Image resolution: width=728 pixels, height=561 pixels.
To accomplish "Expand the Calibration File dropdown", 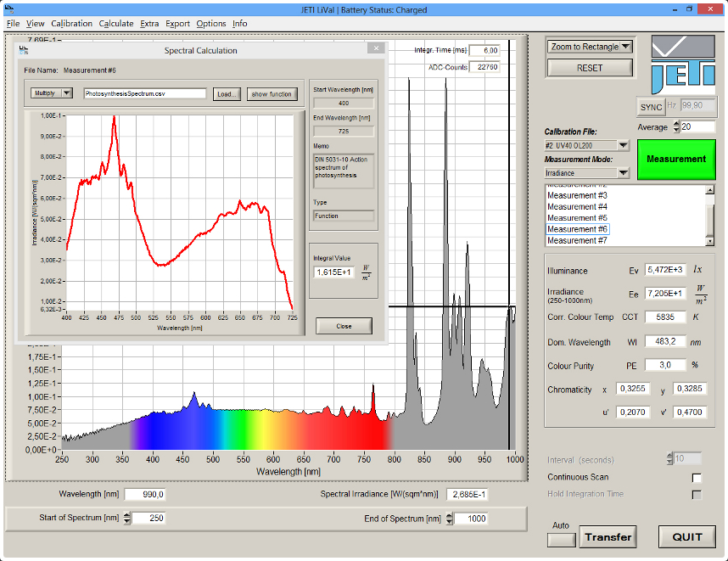I will 623,145.
